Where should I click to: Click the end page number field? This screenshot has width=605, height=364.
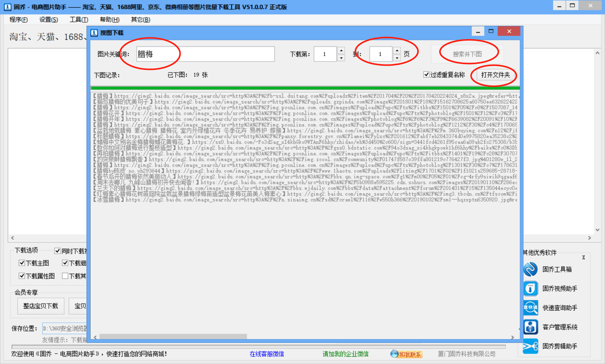point(381,54)
